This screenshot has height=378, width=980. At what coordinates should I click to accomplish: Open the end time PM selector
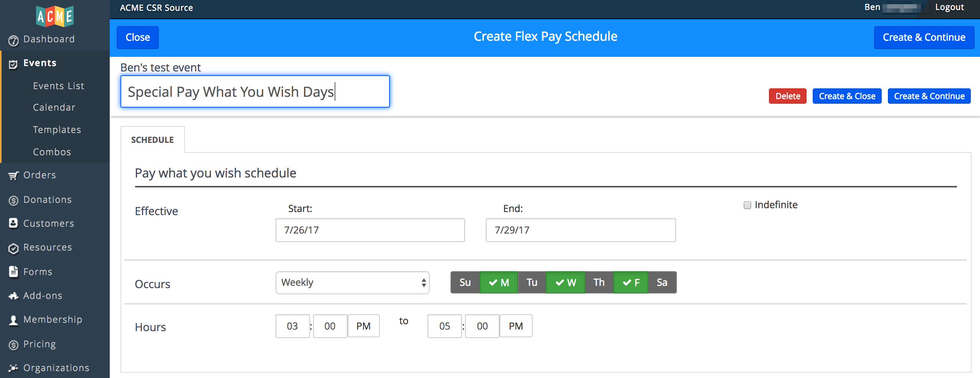click(x=516, y=325)
